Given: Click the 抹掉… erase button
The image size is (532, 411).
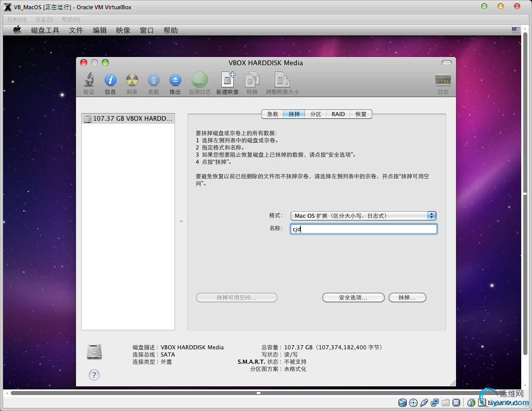Looking at the screenshot, I should [407, 297].
